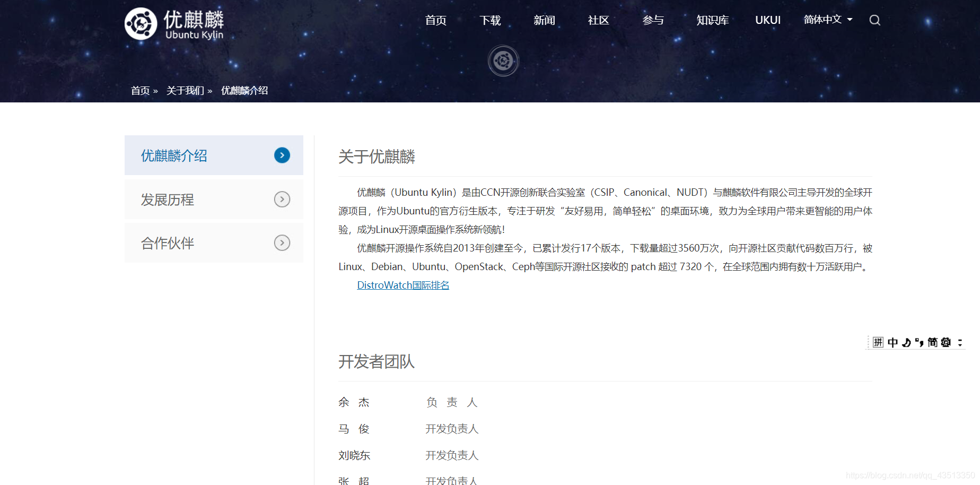The image size is (980, 485).
Task: Open the IME settings gear icon
Action: [x=946, y=342]
